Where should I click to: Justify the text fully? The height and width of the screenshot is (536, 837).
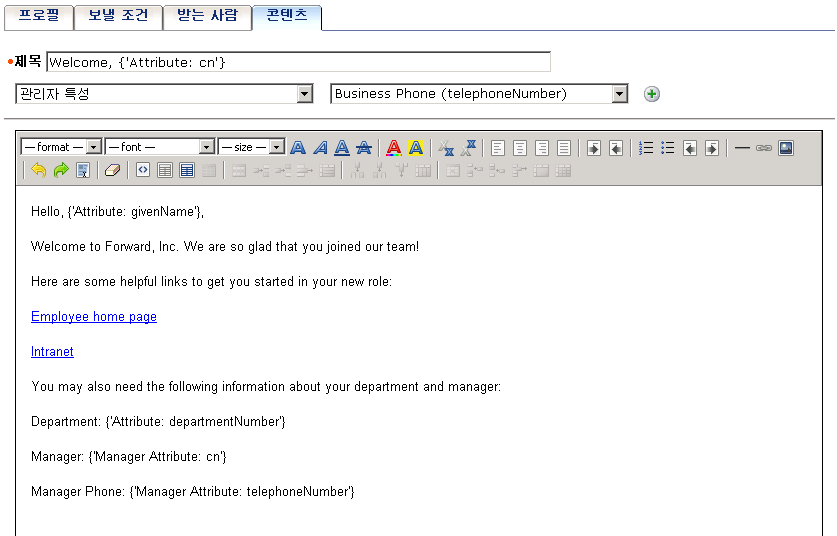564,148
